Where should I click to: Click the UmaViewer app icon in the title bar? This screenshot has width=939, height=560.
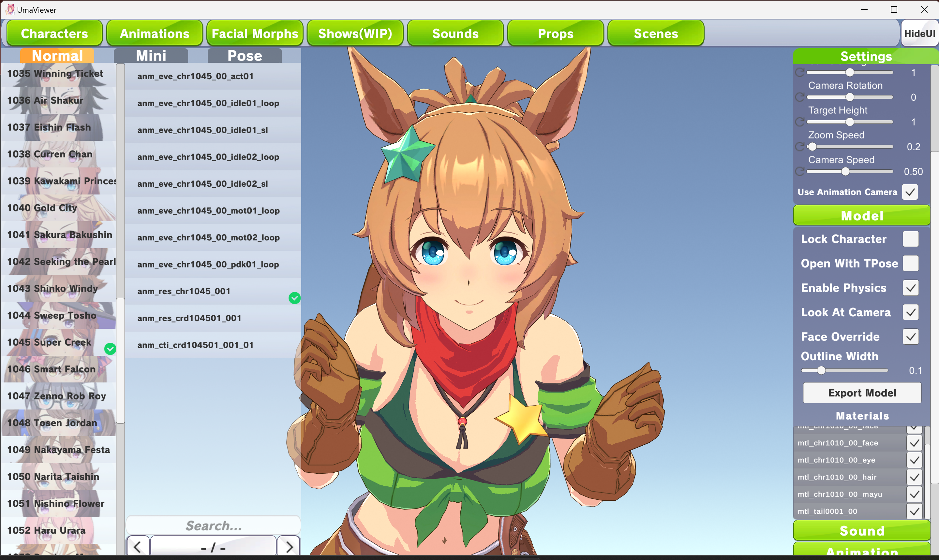10,9
